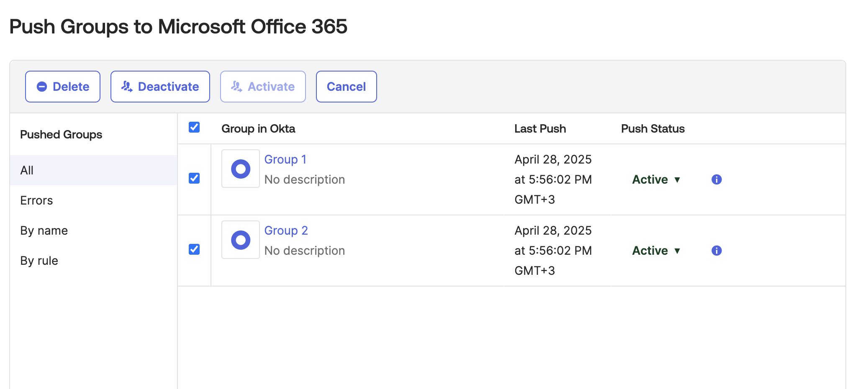Switch to the Errors filter
This screenshot has width=868, height=389.
(36, 200)
